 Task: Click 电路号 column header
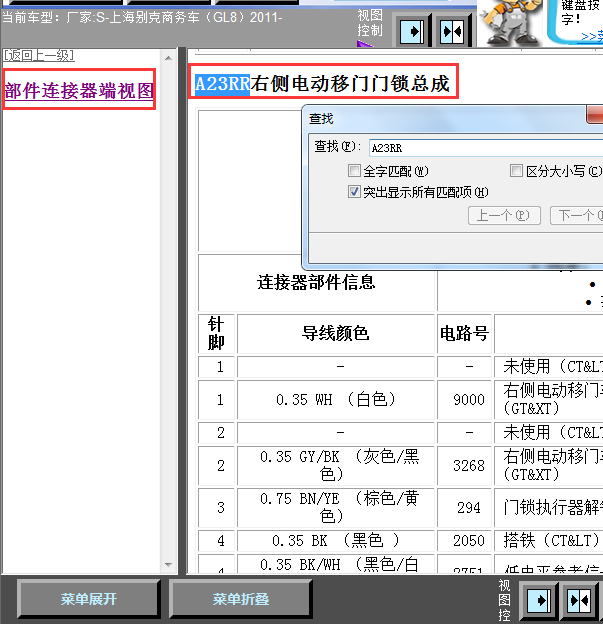[x=464, y=333]
